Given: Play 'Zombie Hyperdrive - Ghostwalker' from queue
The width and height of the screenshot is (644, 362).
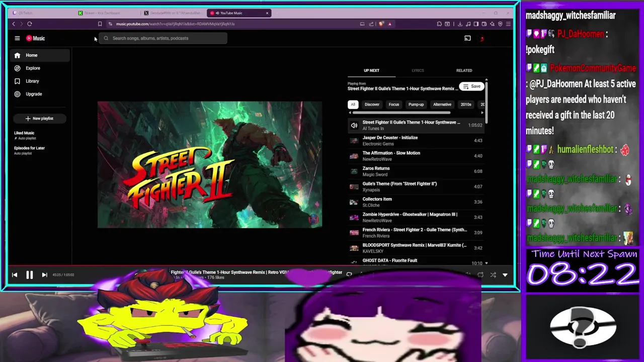Looking at the screenshot, I should [x=416, y=217].
